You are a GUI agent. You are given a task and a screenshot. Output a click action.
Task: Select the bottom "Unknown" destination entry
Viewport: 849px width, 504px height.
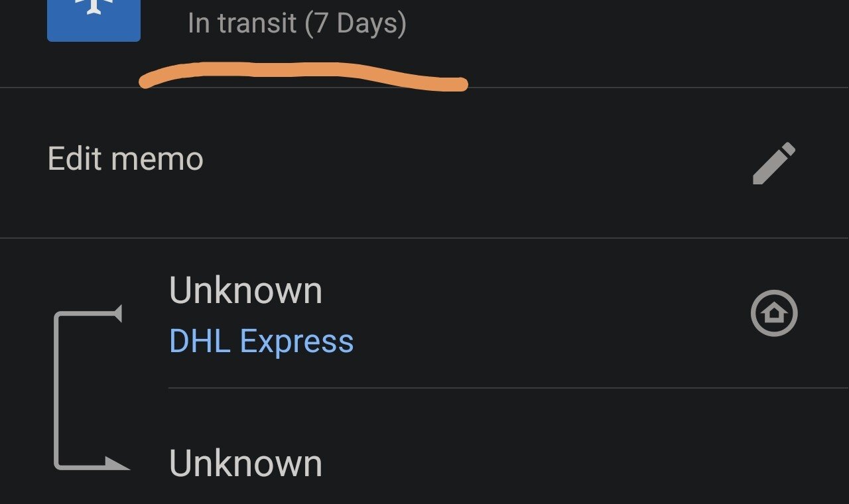click(245, 463)
